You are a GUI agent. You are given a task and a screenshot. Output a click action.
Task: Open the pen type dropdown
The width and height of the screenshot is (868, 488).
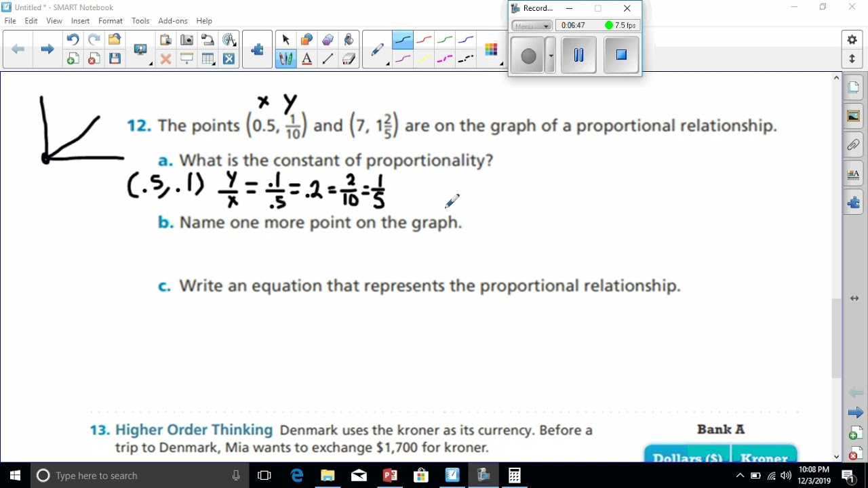[x=377, y=49]
